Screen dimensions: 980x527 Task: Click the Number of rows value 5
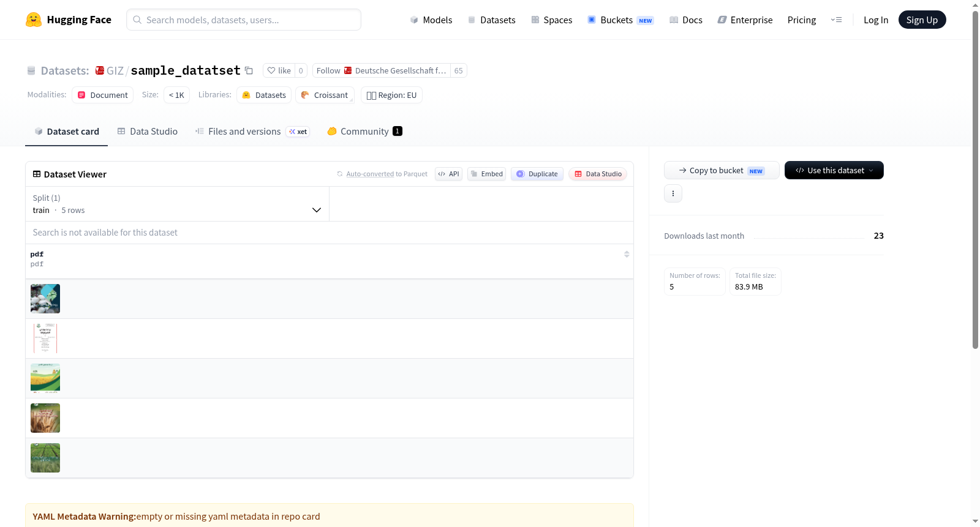click(x=672, y=286)
